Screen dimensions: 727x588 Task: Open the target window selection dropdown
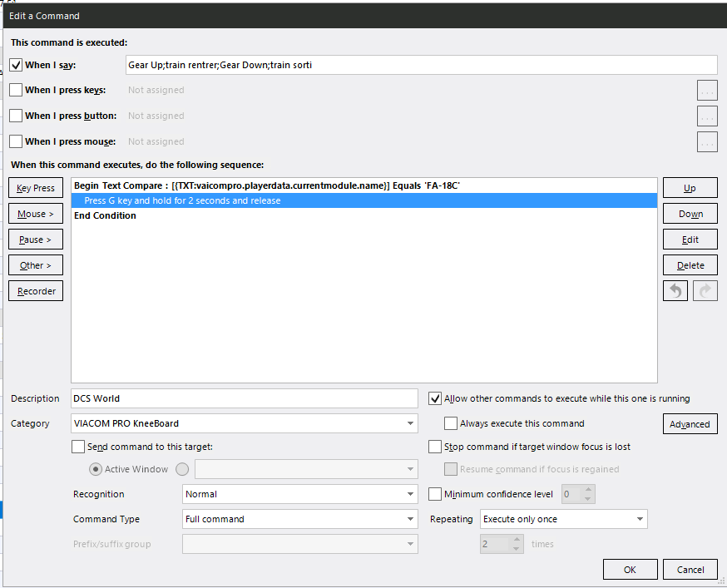[x=306, y=469]
